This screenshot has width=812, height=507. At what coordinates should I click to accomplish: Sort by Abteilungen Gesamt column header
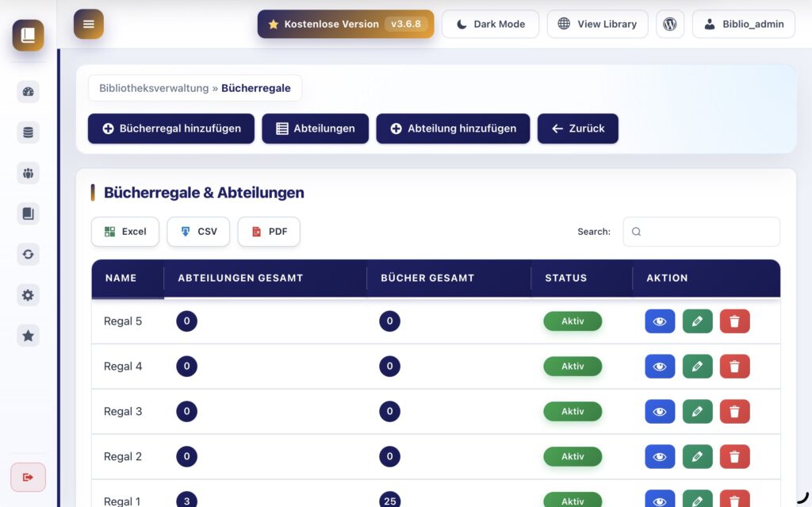click(x=265, y=278)
